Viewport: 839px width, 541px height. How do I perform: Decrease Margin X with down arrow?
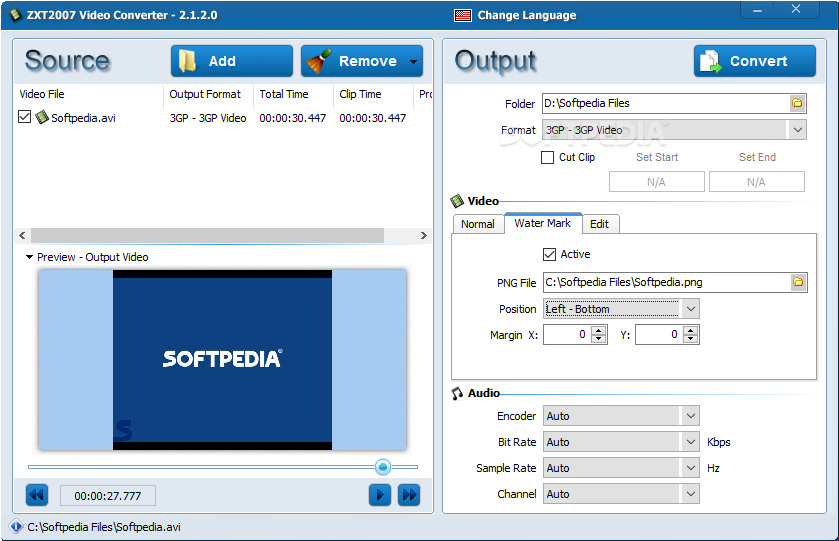tap(599, 339)
